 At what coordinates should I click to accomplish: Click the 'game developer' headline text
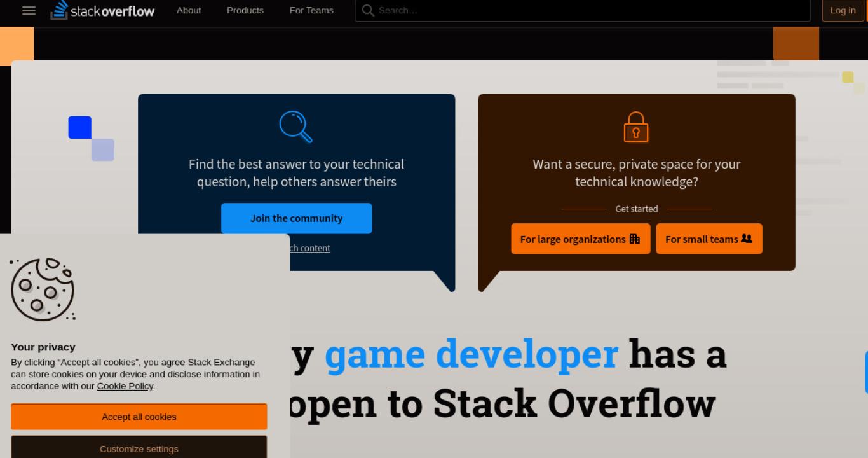471,354
